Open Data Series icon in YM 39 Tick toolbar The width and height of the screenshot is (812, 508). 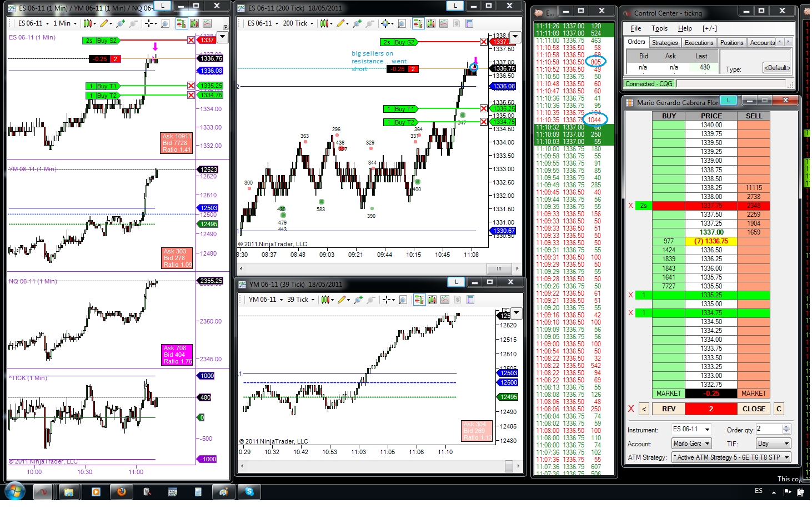[x=432, y=300]
